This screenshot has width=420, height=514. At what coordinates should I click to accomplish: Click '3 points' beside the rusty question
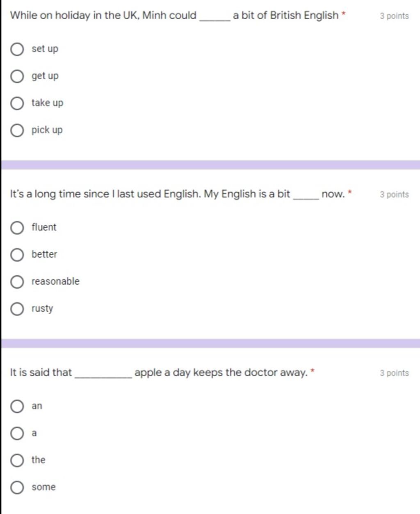[x=394, y=194]
